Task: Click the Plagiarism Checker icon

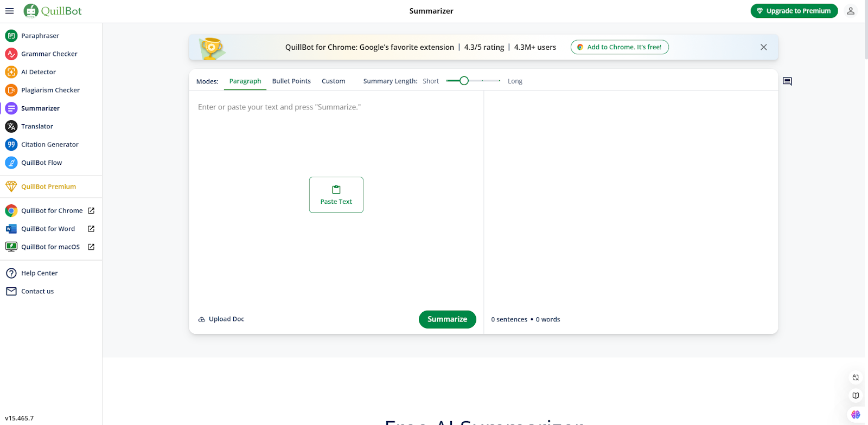Action: coord(11,90)
